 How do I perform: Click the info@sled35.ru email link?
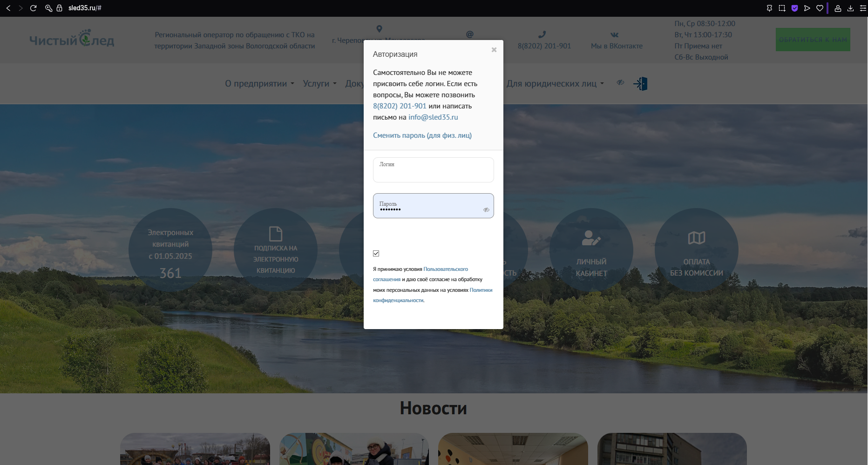point(433,117)
